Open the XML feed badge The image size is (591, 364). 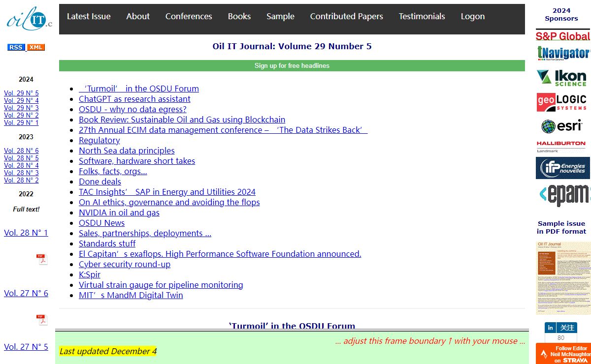point(35,47)
